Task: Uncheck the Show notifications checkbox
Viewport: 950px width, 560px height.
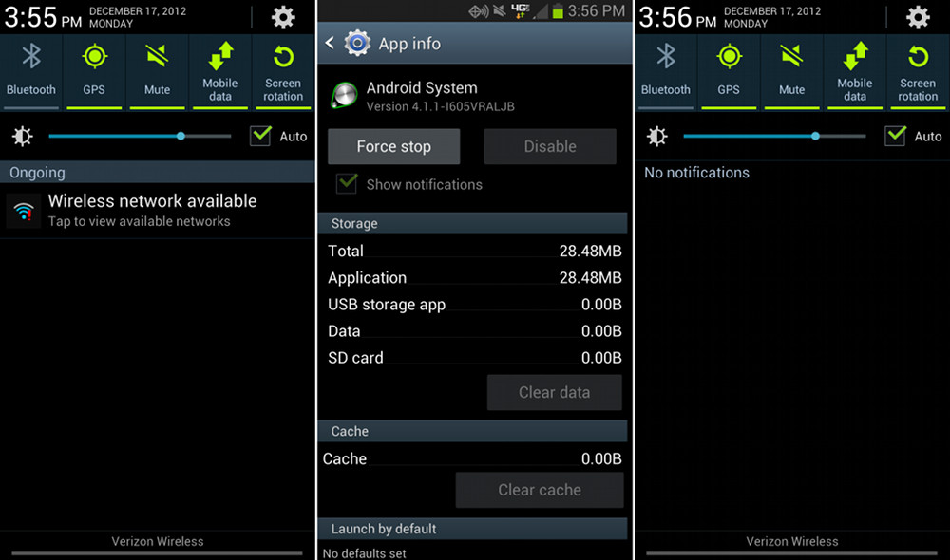Action: click(x=347, y=183)
